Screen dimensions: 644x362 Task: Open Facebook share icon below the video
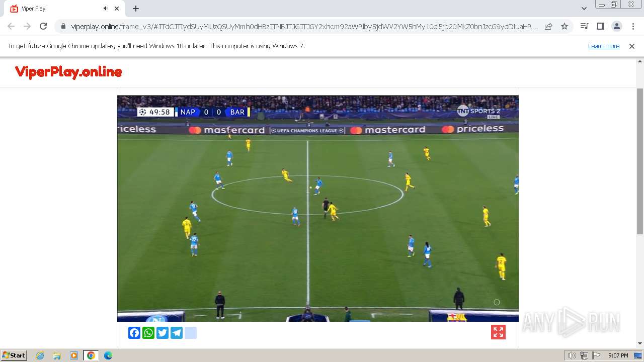pos(134,333)
